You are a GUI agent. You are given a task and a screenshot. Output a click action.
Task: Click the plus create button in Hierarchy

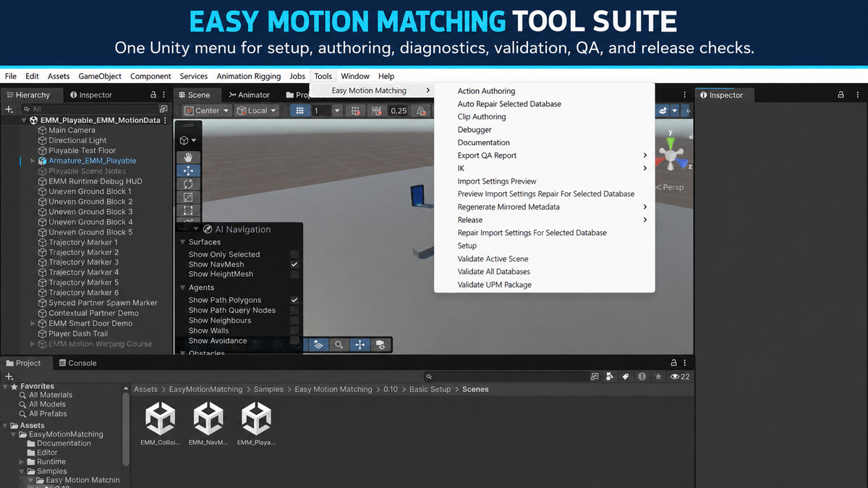[9, 109]
